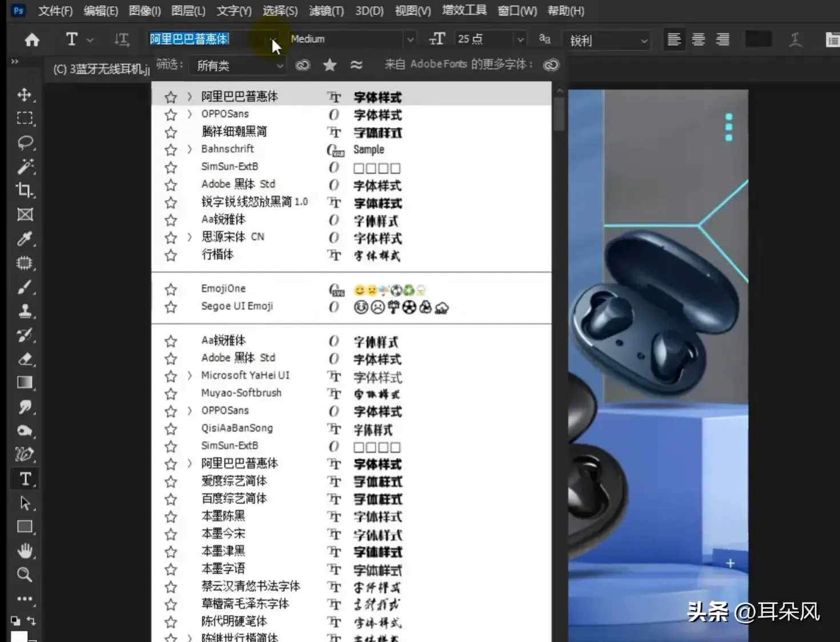
Task: Select the Smudge tool
Action: [x=25, y=407]
